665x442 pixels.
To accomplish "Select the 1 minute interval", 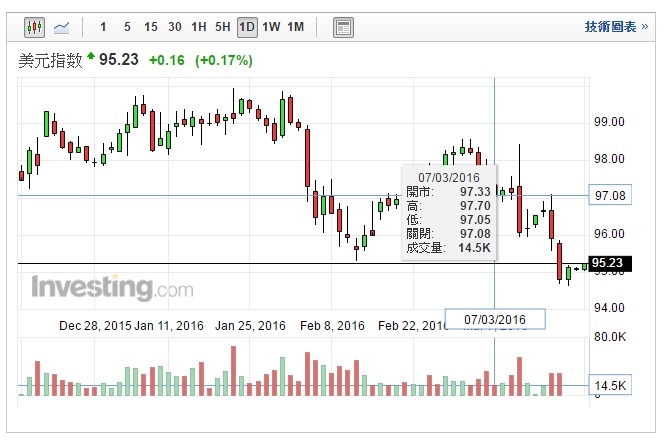I will tap(103, 26).
